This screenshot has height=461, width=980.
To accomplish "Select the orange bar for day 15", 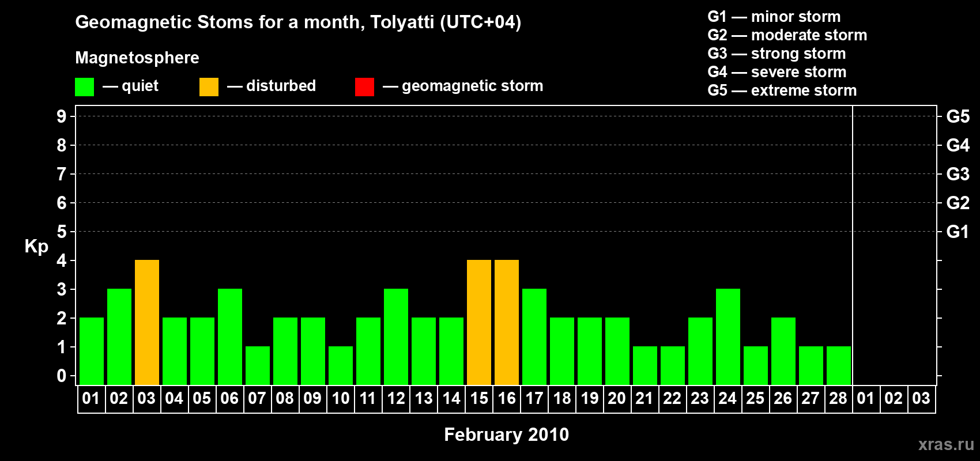I will point(479,323).
